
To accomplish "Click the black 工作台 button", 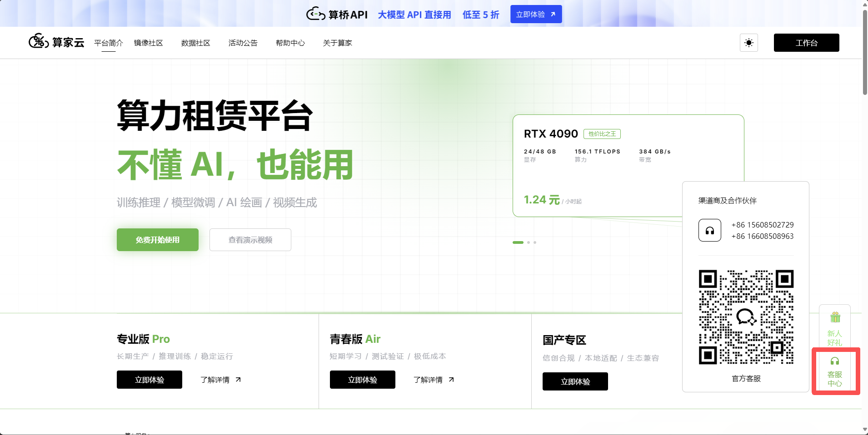I will tap(807, 43).
